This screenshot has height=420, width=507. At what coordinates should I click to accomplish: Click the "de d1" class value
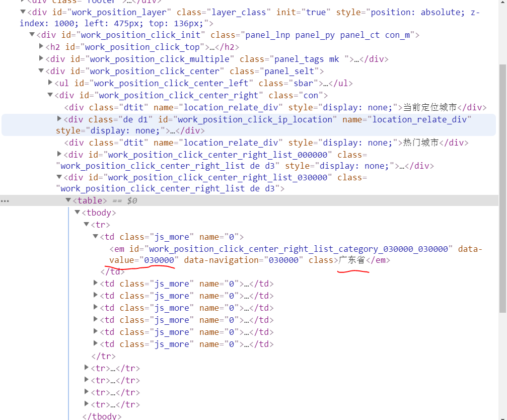[134, 120]
